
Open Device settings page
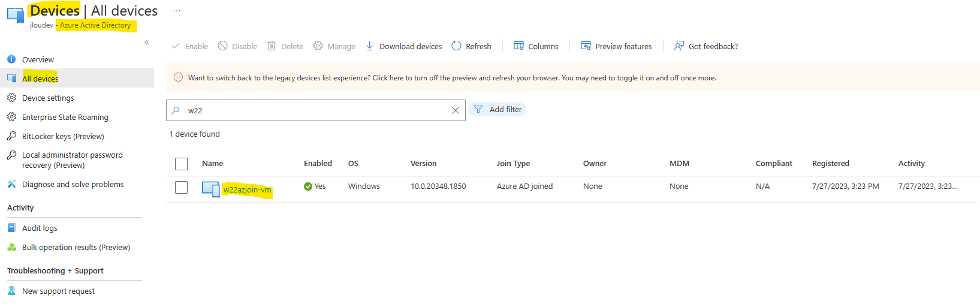coord(48,98)
